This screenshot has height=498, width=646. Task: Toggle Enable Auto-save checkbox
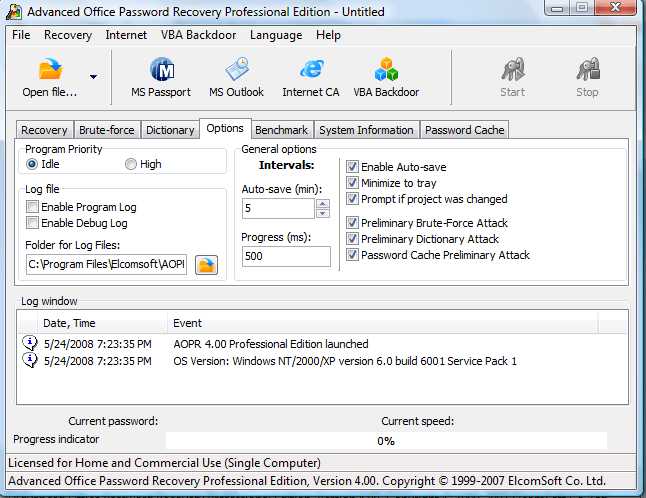pos(352,167)
